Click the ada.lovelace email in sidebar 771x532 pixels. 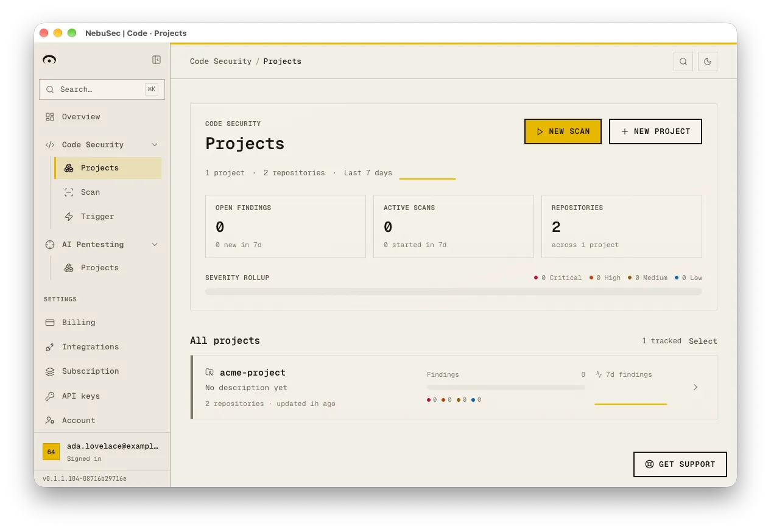click(113, 446)
